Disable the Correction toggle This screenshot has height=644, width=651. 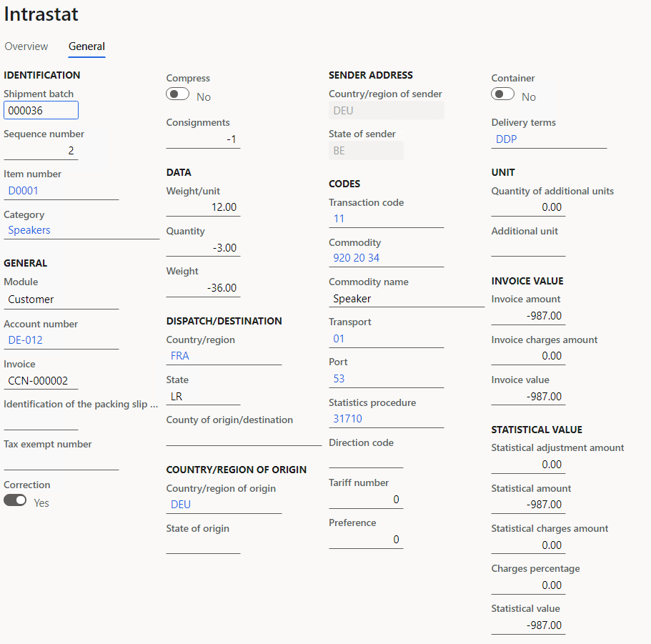pos(15,500)
